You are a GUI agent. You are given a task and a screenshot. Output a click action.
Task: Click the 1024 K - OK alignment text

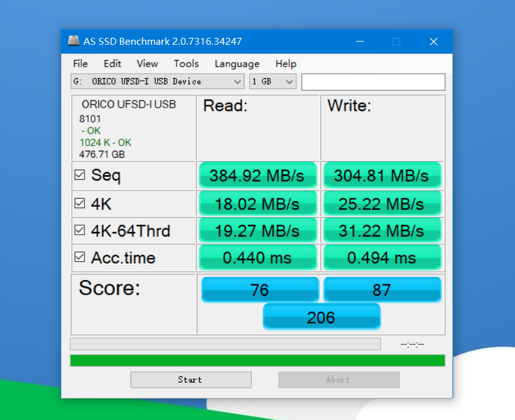[105, 143]
